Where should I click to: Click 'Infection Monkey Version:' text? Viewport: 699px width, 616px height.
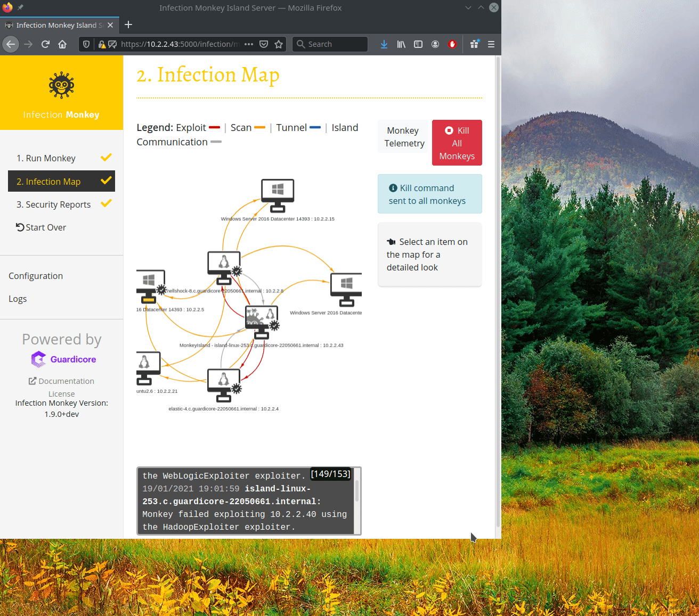(x=62, y=403)
